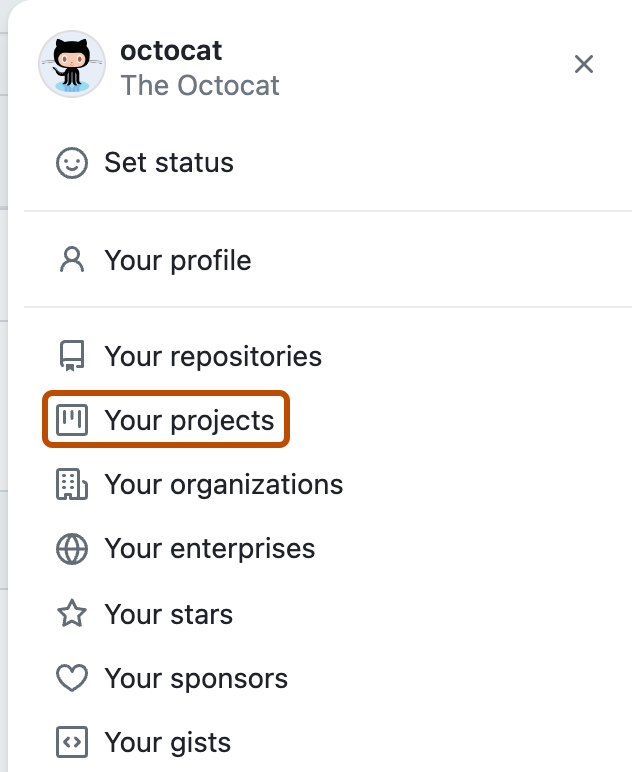Click the projects board icon
This screenshot has width=638, height=772.
pyautogui.click(x=72, y=420)
